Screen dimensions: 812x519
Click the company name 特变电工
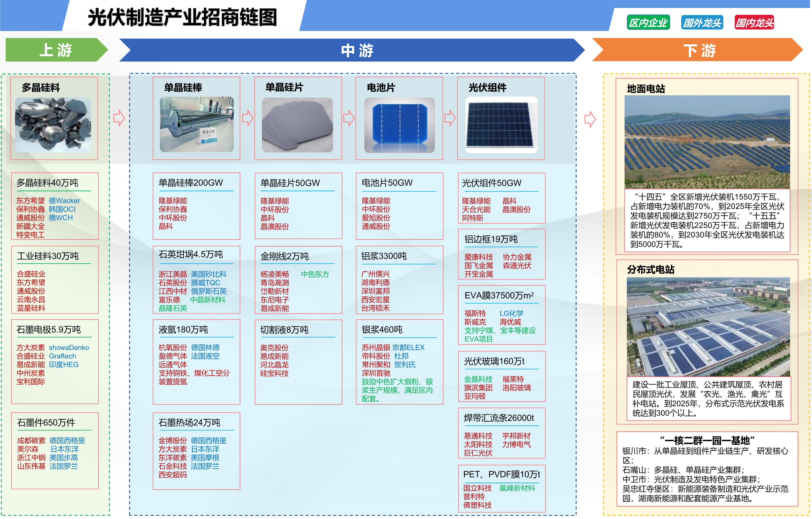[x=30, y=235]
